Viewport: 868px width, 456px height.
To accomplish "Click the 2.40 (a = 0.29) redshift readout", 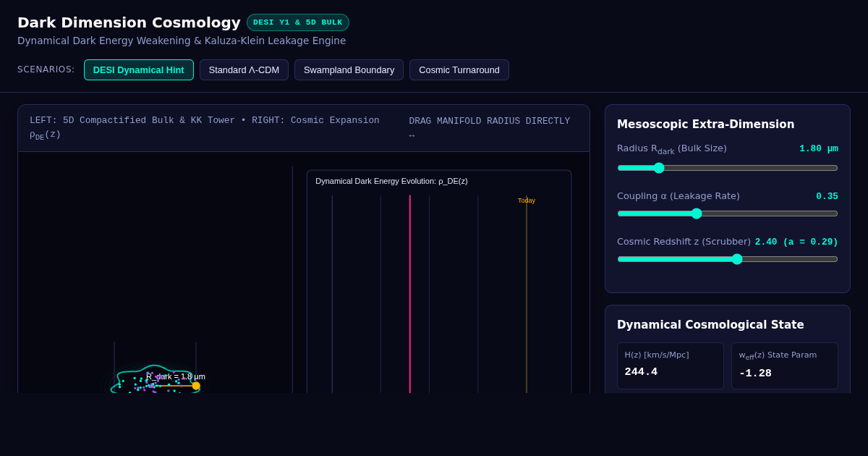I will coord(796,242).
